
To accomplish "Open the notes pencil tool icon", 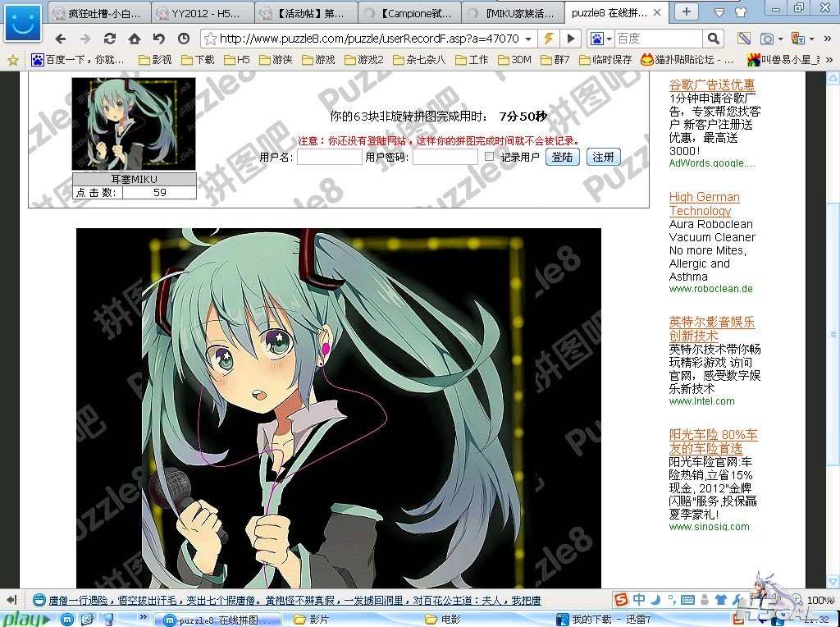I will [x=743, y=39].
